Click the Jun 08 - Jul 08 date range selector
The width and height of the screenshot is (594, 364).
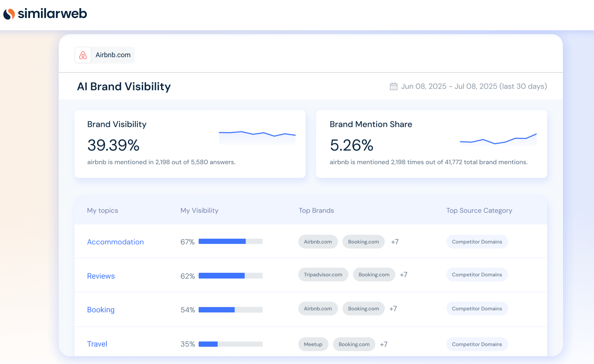pos(474,86)
